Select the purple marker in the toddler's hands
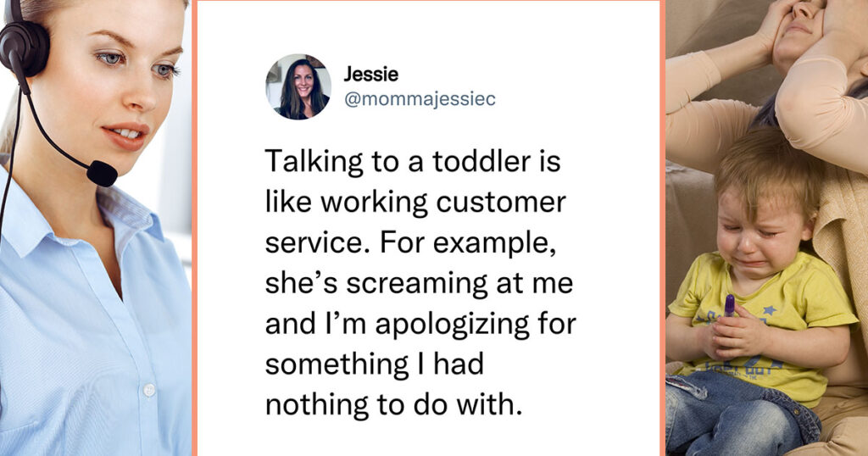This screenshot has width=868, height=456. 730,305
